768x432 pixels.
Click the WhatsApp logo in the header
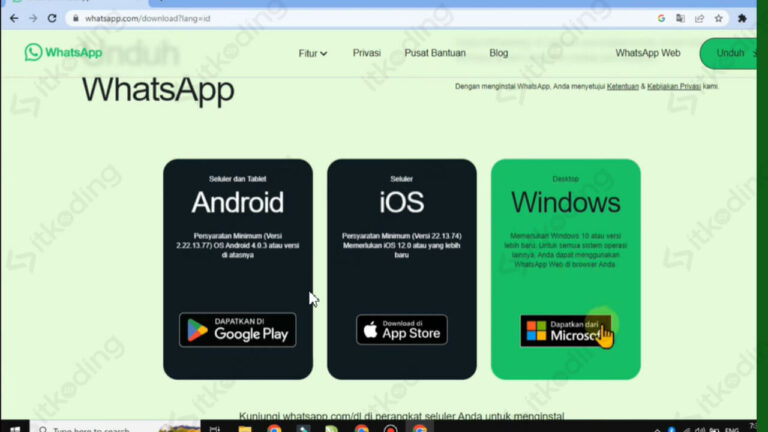(x=64, y=52)
